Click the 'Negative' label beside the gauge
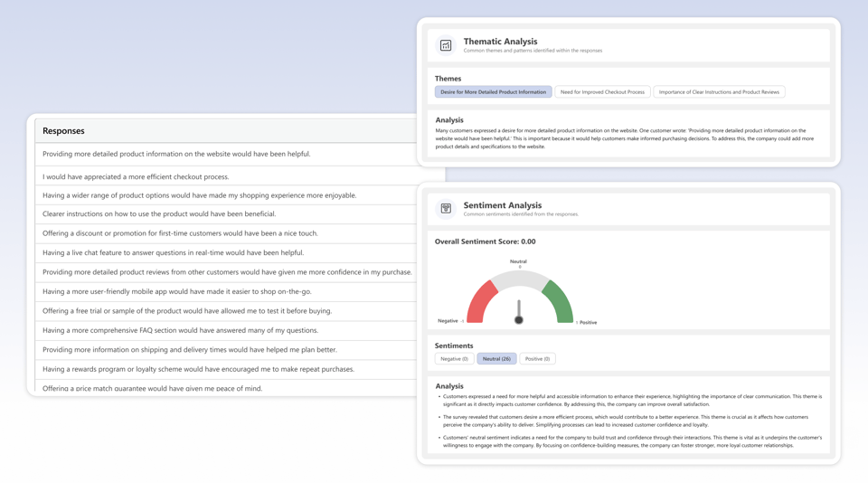This screenshot has height=483, width=868. [448, 321]
